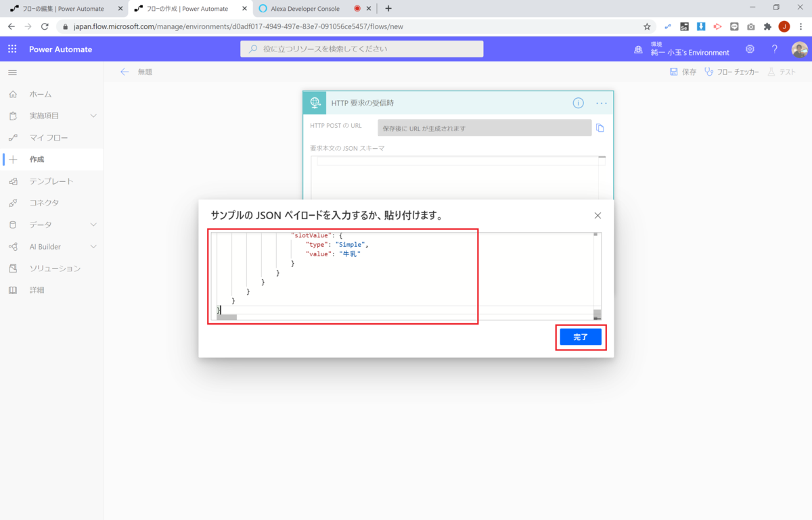
Task: Click the JSON editor horizontal scrollbar thumb
Action: [227, 316]
